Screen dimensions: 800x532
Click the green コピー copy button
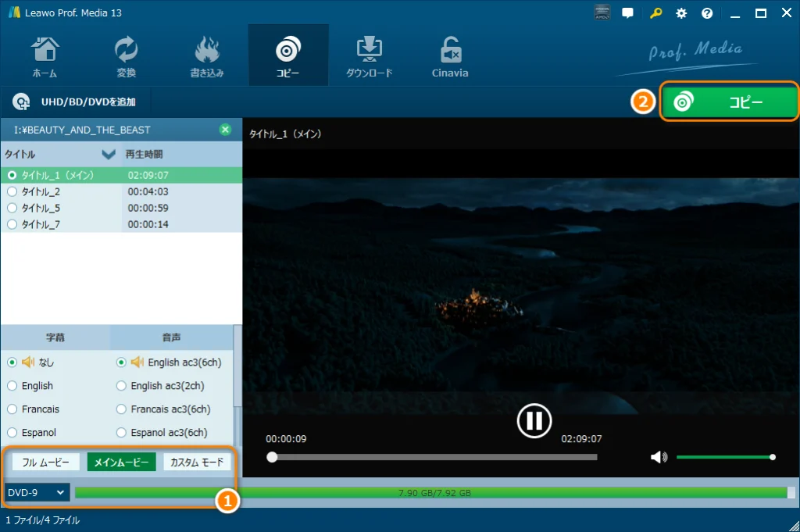pos(730,102)
